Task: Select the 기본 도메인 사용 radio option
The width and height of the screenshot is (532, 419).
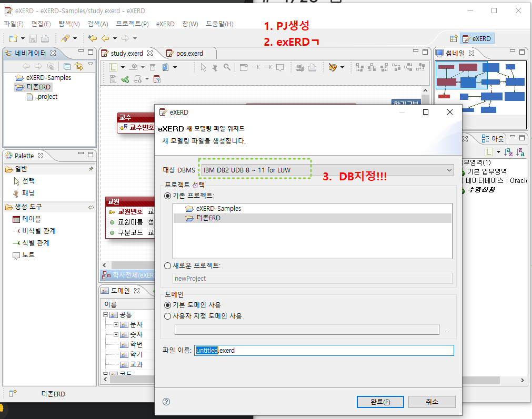Action: pos(167,305)
